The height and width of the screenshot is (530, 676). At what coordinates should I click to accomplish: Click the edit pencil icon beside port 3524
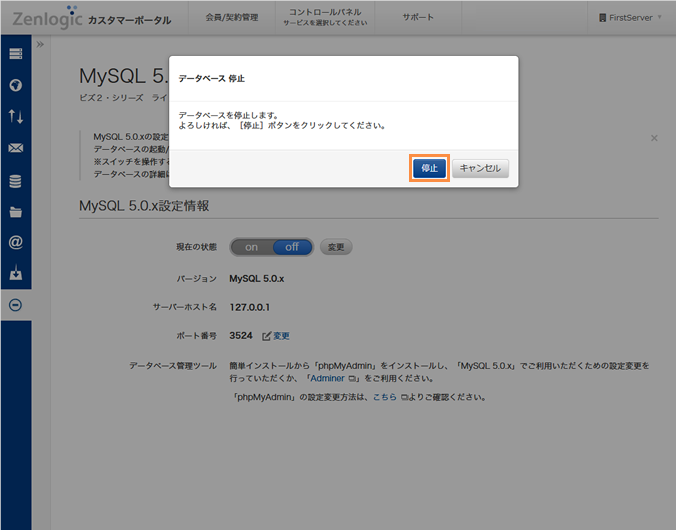coord(267,336)
